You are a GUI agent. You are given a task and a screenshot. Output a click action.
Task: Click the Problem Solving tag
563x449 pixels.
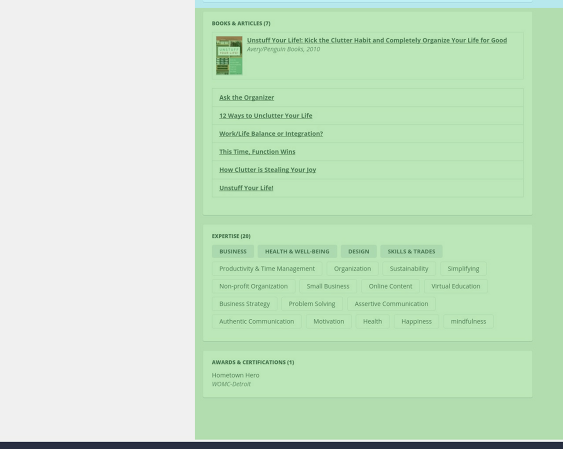pos(312,304)
